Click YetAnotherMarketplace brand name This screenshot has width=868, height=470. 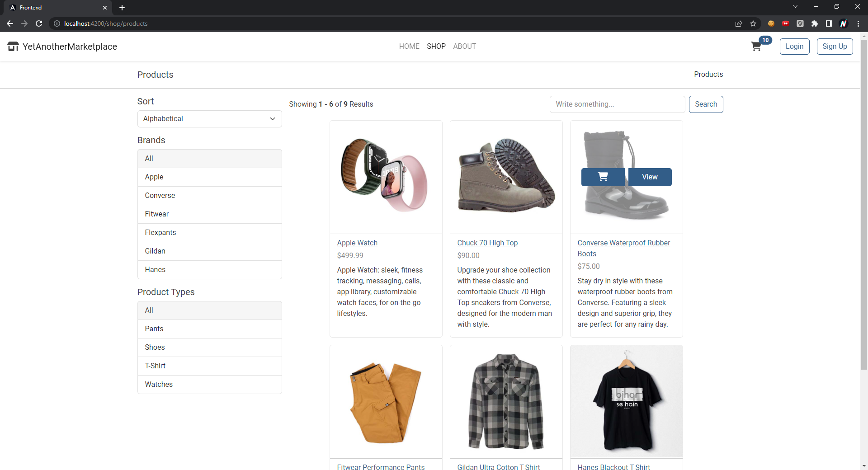(70, 47)
